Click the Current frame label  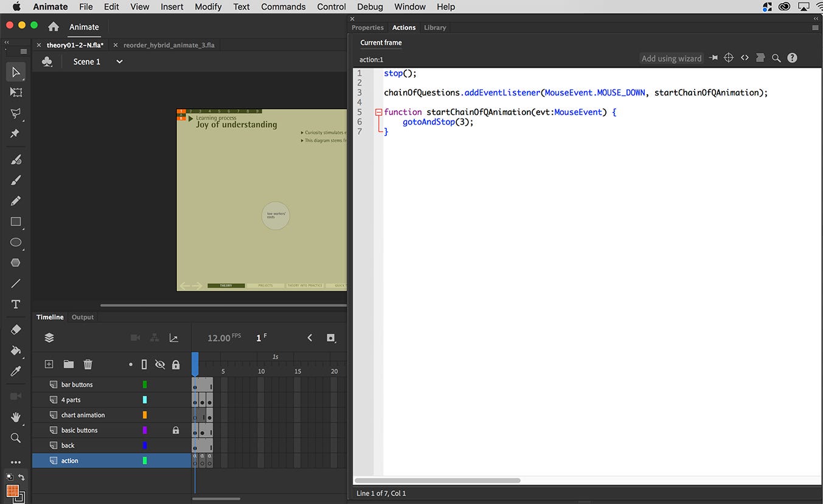click(381, 43)
